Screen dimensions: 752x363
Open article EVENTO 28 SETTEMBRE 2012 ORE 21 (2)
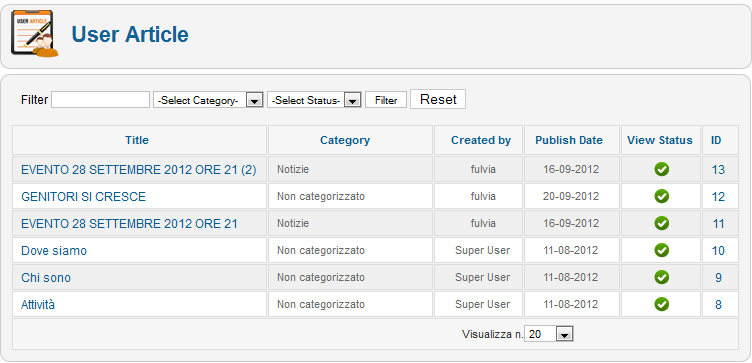[x=139, y=170]
